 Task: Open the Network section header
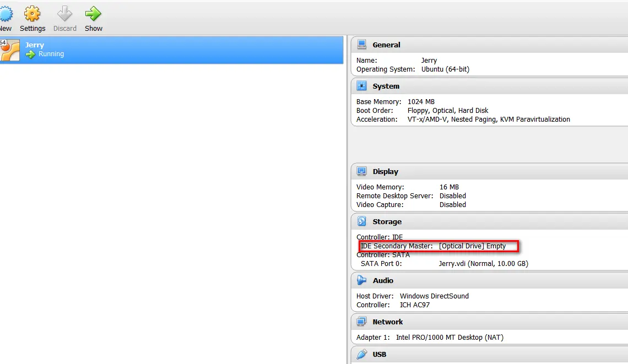click(x=490, y=321)
